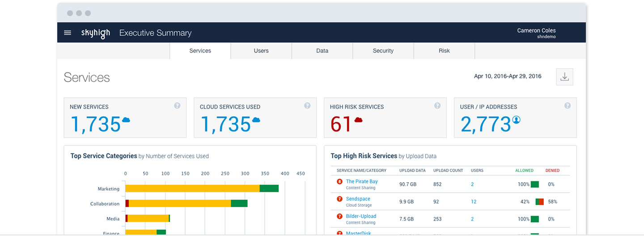Open help for User / IP Addresses card
This screenshot has height=238, width=644.
[x=568, y=106]
